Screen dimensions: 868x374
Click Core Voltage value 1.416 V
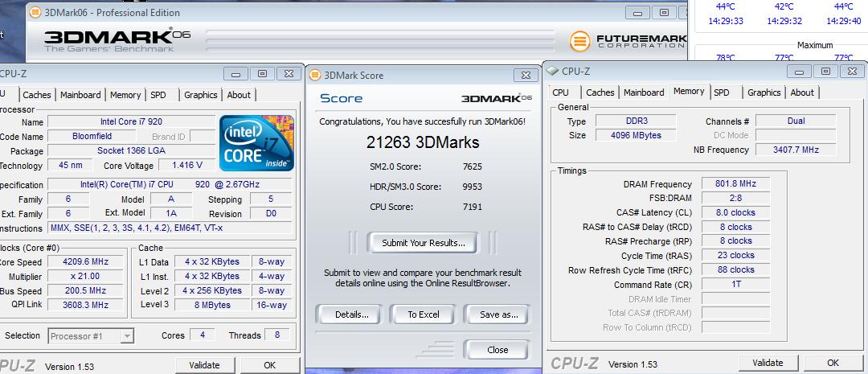(186, 165)
